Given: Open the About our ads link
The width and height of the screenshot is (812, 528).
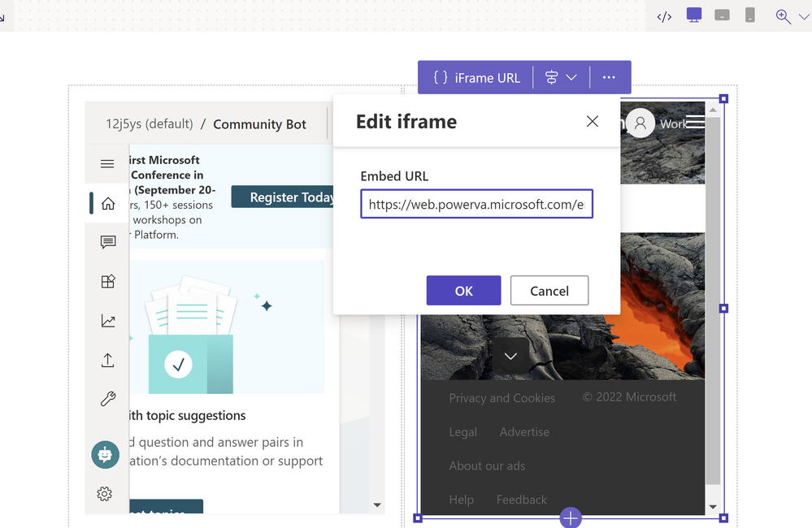Looking at the screenshot, I should [x=487, y=466].
